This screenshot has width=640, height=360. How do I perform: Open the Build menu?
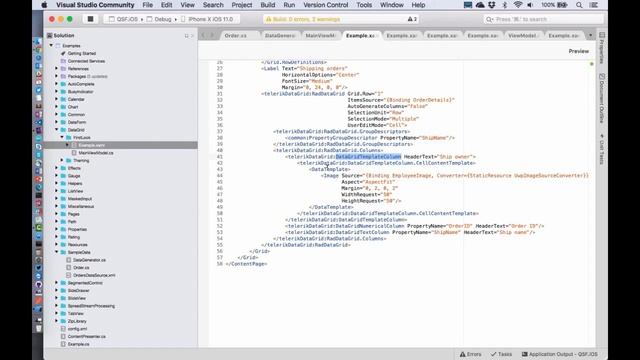pyautogui.click(x=267, y=5)
